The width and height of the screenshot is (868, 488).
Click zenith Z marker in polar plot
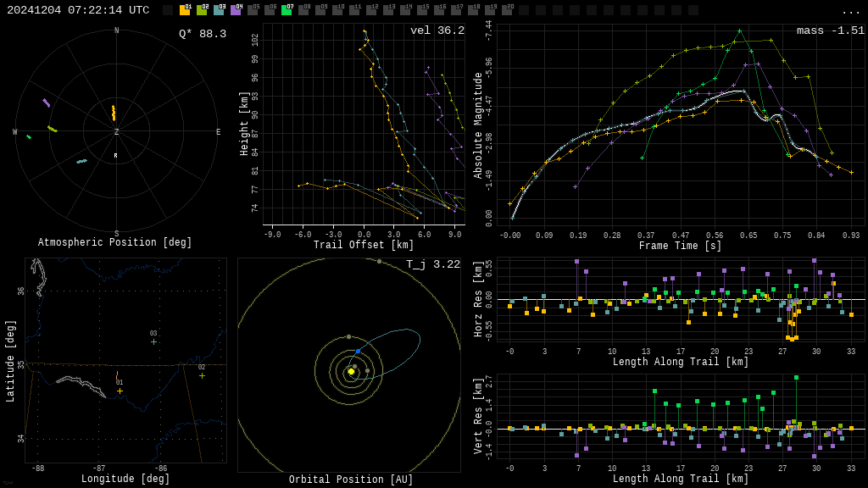tap(117, 132)
